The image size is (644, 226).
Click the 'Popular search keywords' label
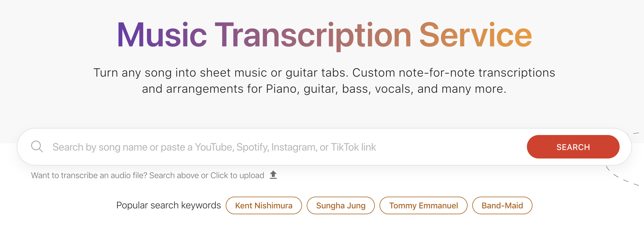coord(168,205)
